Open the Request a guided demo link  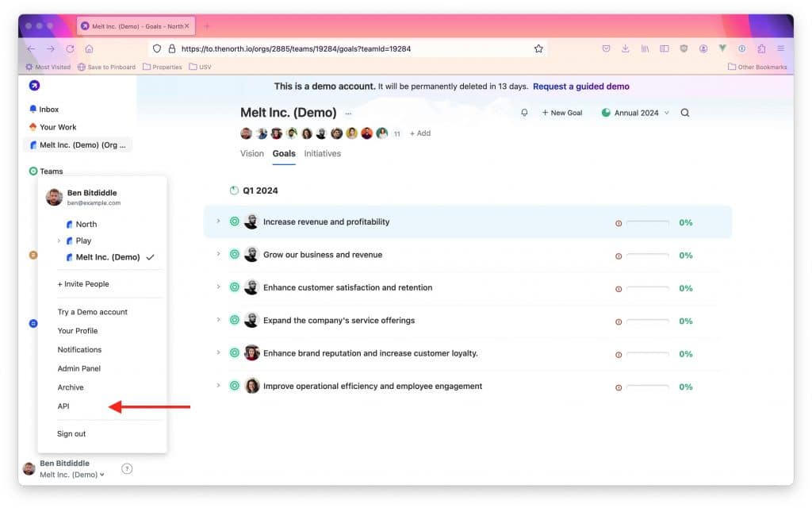pos(580,87)
